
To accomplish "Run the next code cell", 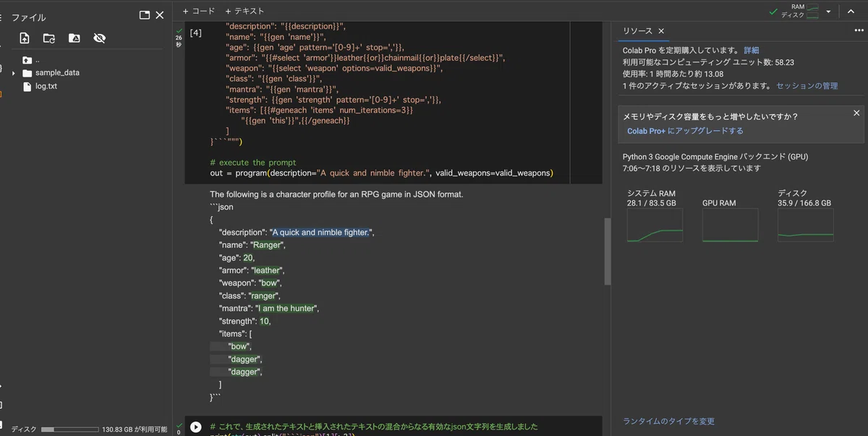I will 195,427.
